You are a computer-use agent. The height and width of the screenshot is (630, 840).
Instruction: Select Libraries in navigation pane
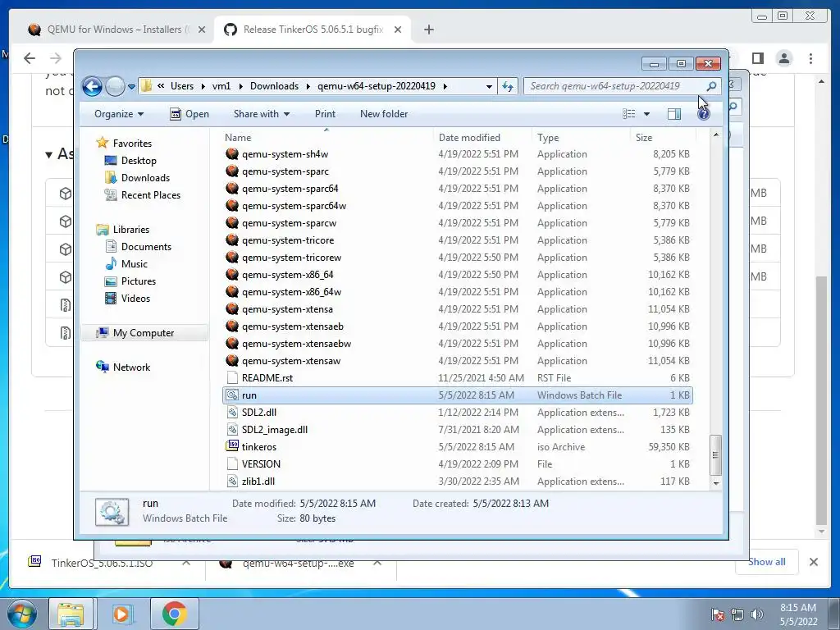click(x=130, y=230)
